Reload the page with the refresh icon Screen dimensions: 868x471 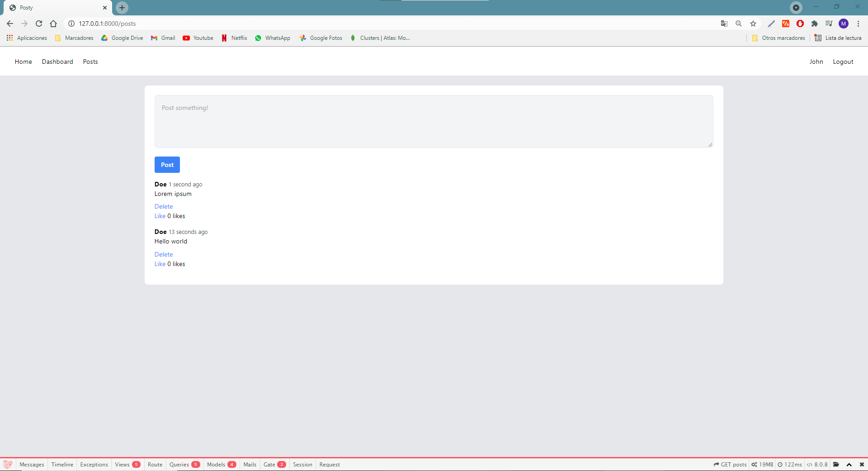coord(39,24)
